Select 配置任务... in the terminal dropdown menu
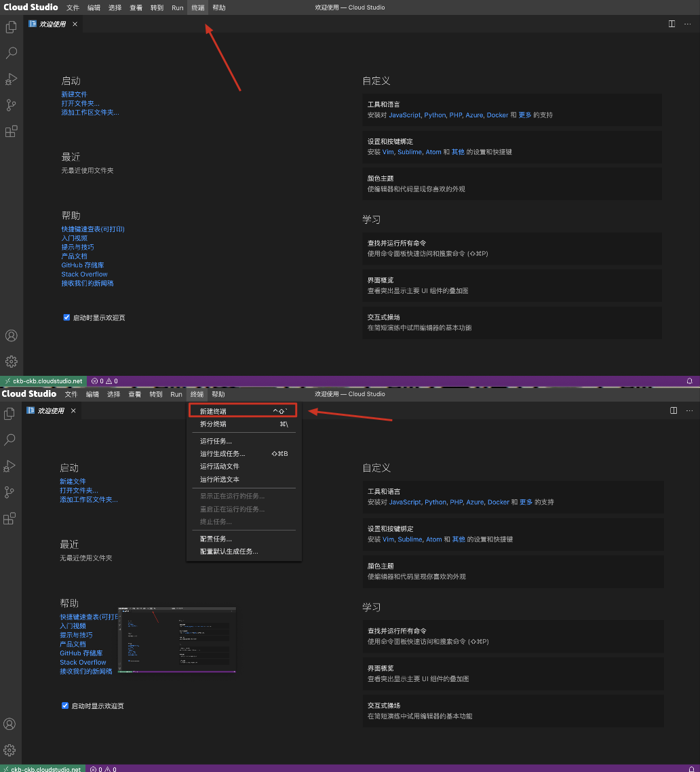 216,539
